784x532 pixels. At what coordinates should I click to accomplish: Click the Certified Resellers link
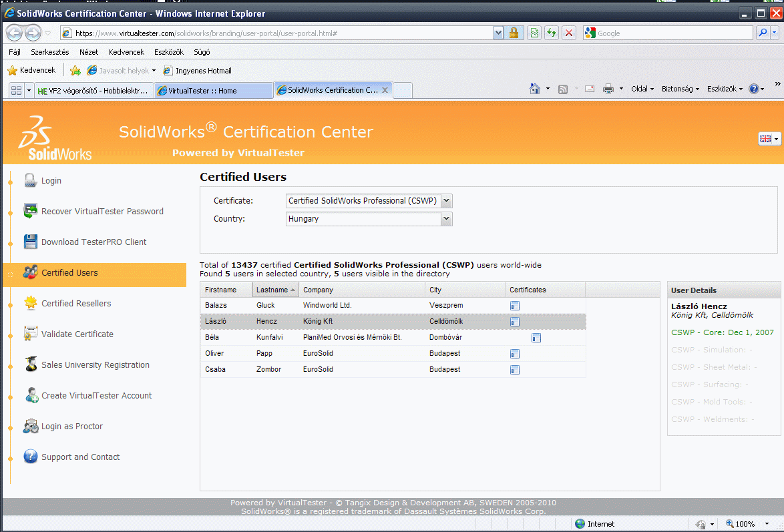point(76,304)
